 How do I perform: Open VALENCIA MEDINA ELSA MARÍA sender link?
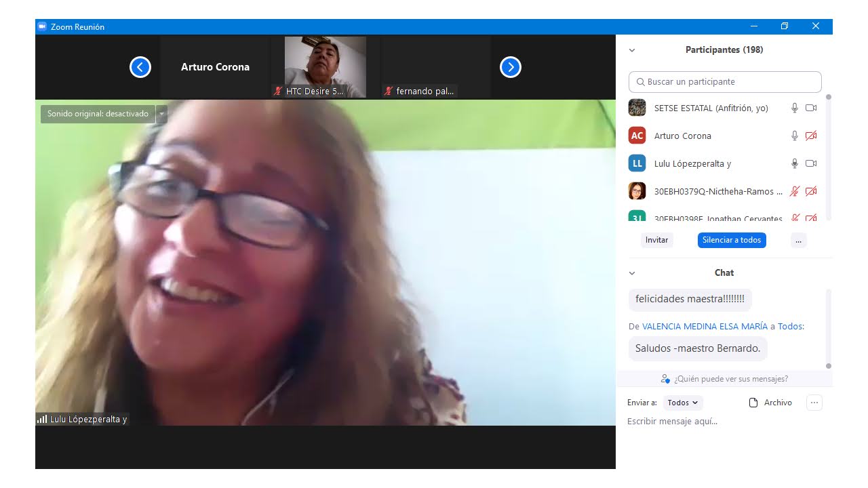pyautogui.click(x=705, y=326)
